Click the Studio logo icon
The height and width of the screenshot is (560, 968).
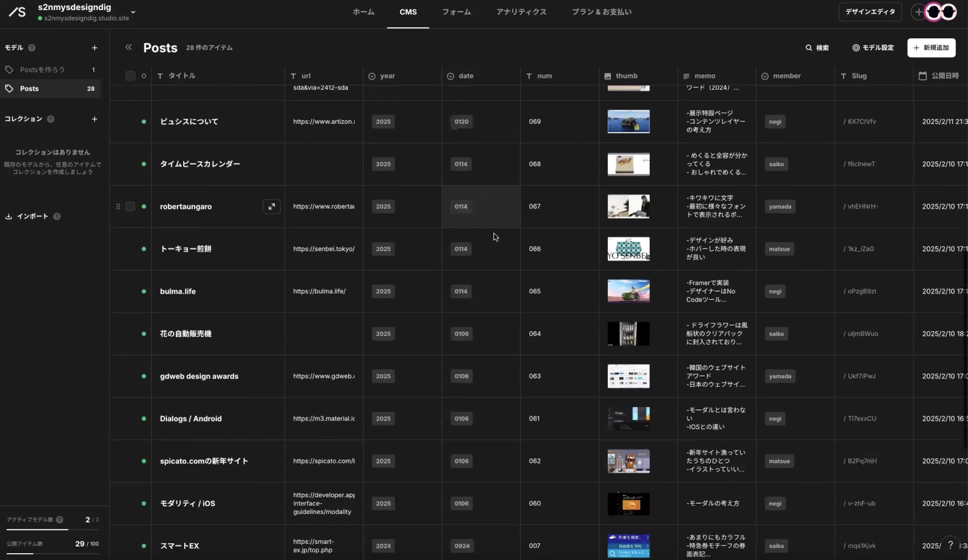[17, 12]
